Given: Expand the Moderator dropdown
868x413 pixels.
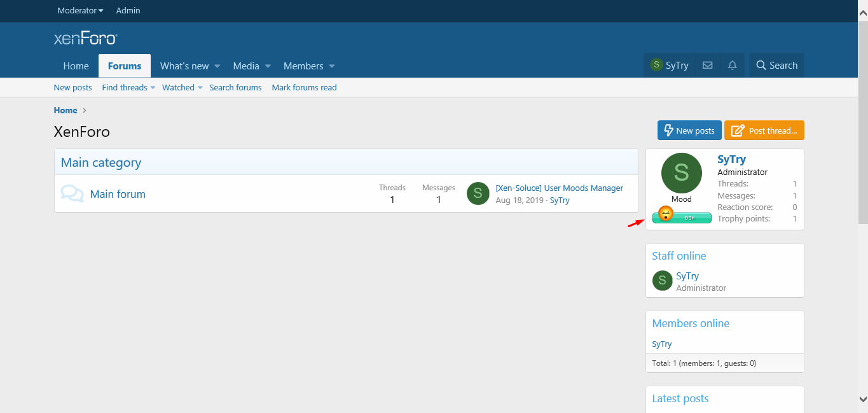Looking at the screenshot, I should 80,11.
